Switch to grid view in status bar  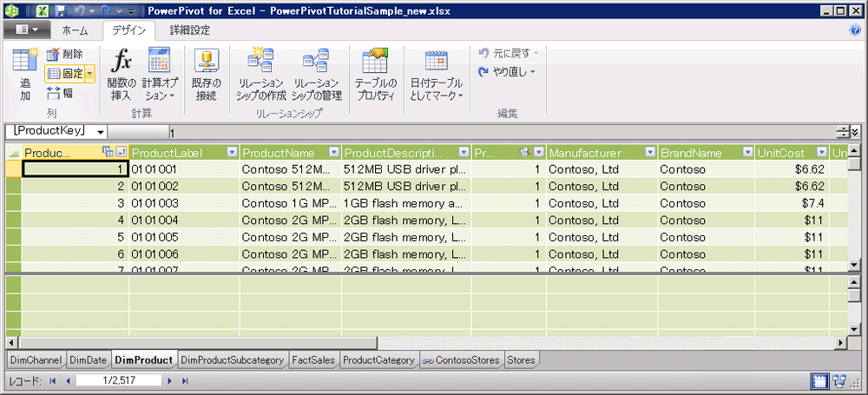coord(820,380)
